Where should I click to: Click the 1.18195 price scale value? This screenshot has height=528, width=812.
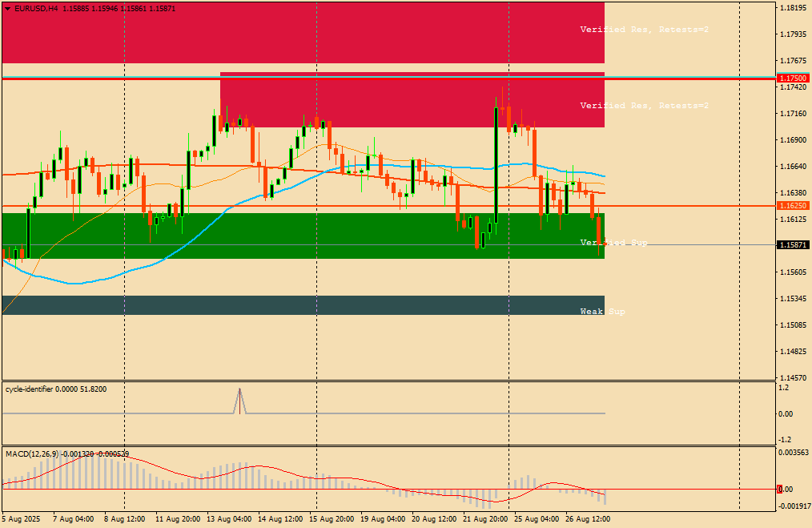(x=793, y=8)
